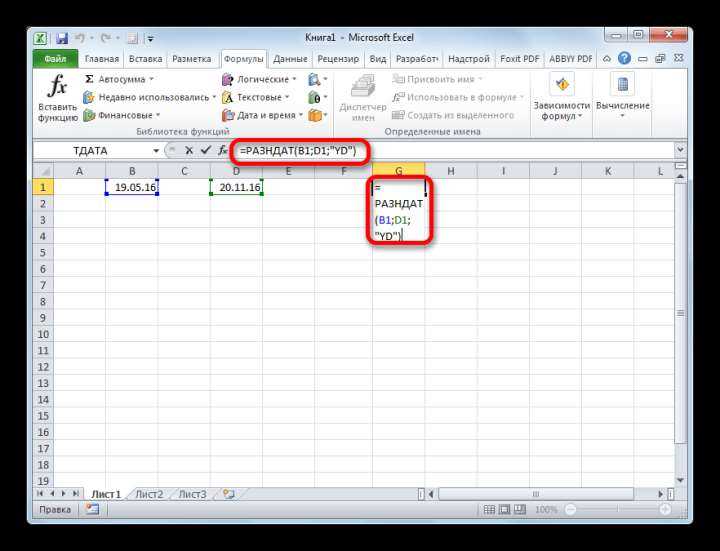Click the Insert Function fx button in ribbon

57,97
